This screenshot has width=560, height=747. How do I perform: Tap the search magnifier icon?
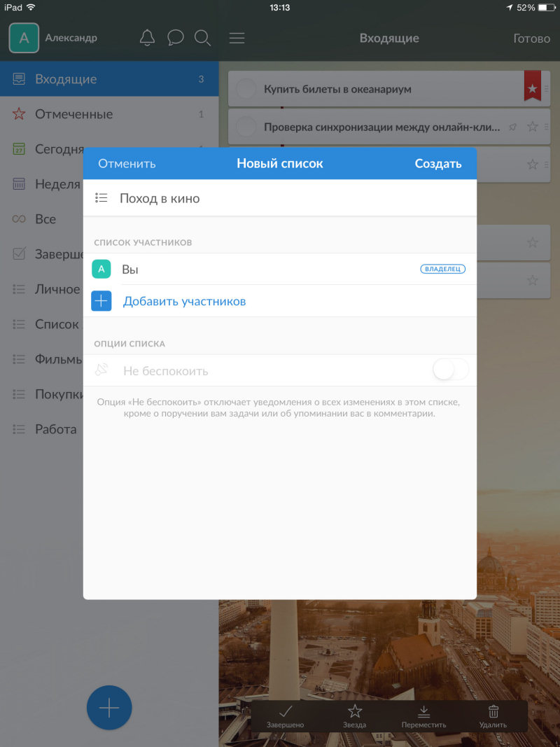[202, 38]
